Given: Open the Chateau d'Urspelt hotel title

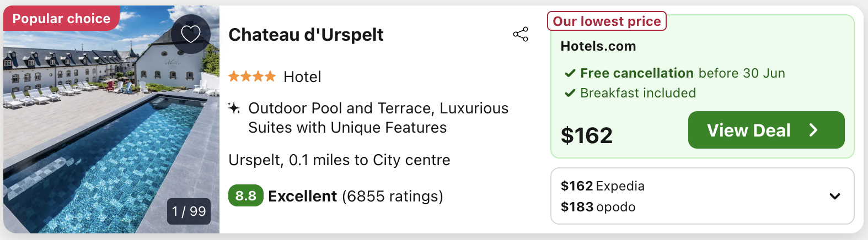Looking at the screenshot, I should click(x=306, y=35).
